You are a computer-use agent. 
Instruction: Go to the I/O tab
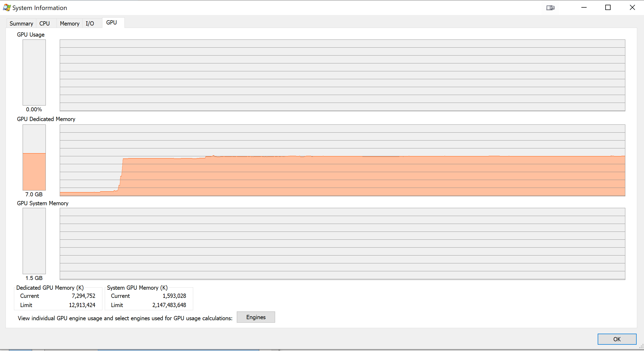(x=90, y=23)
